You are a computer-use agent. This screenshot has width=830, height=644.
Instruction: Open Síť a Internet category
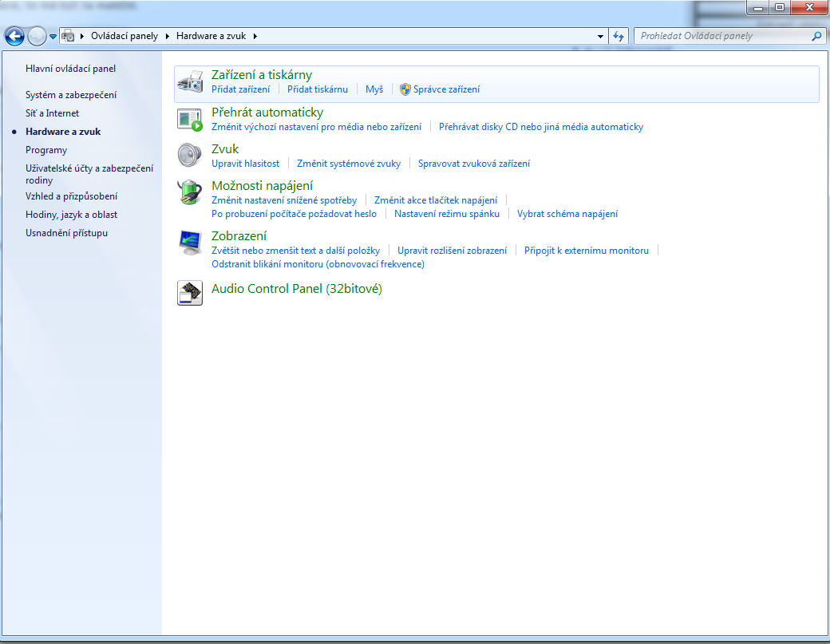click(x=53, y=113)
